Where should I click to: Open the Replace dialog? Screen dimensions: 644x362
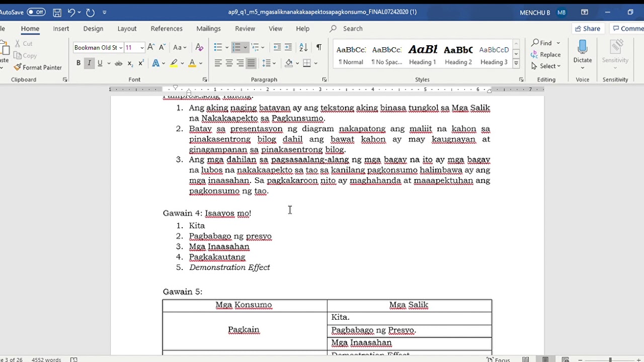pos(546,54)
